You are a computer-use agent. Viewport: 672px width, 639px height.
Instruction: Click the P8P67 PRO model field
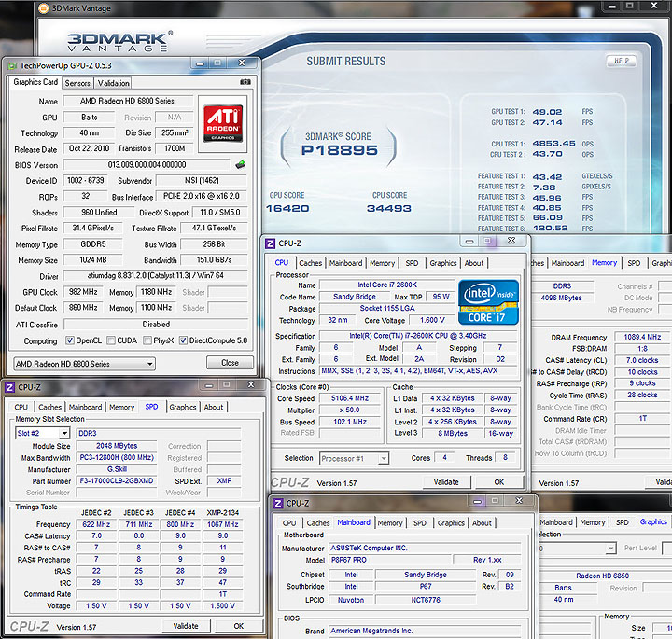click(x=390, y=560)
